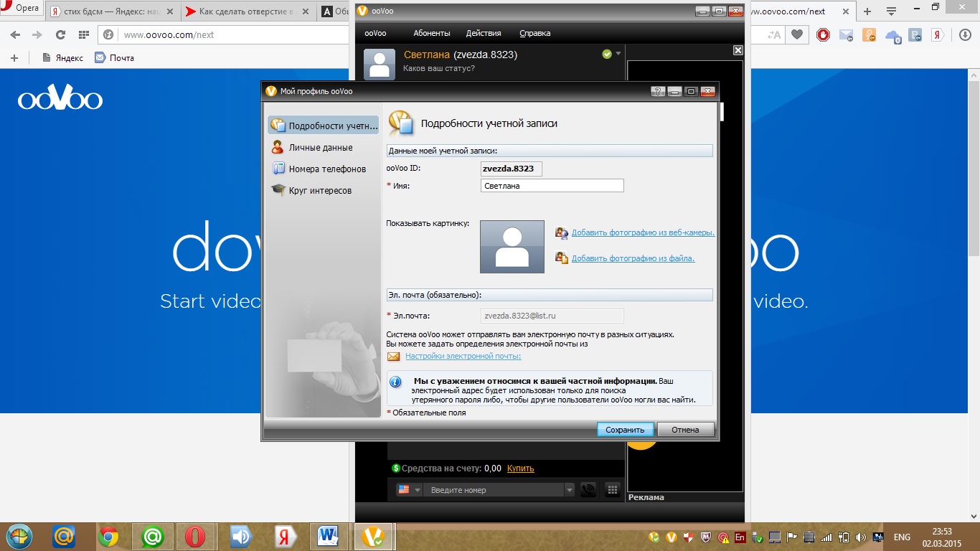This screenshot has height=551, width=980.
Task: Click the disabled email field zvezda.8323@list.ru
Action: 552,316
